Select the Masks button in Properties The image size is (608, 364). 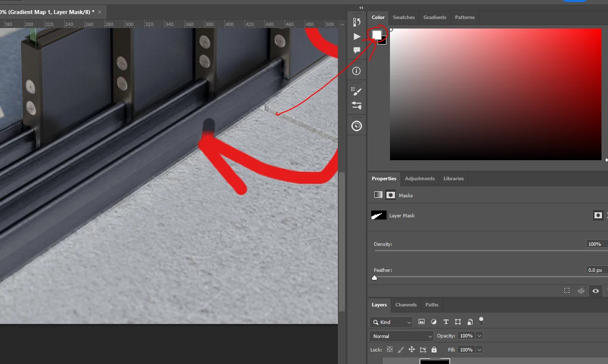coord(391,195)
